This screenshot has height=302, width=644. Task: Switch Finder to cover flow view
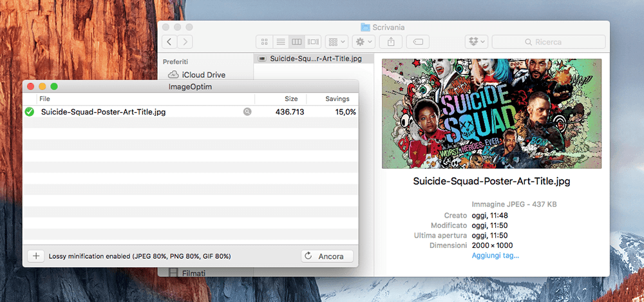(x=314, y=42)
